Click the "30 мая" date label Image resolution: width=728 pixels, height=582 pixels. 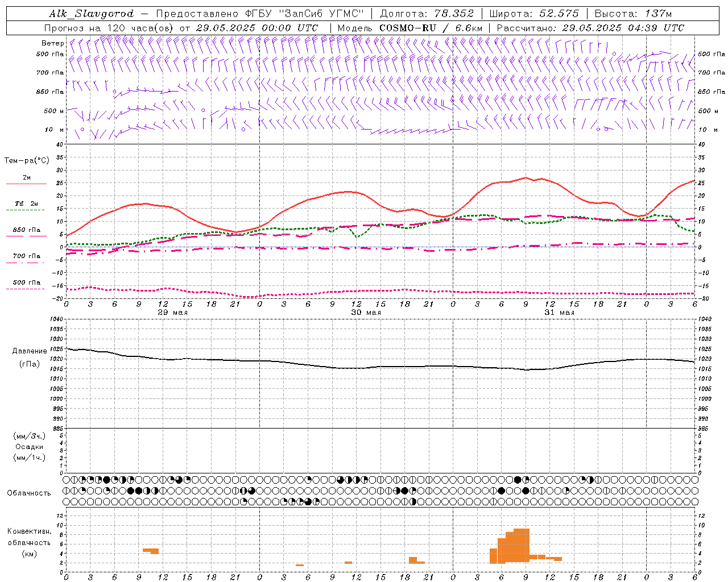366,313
